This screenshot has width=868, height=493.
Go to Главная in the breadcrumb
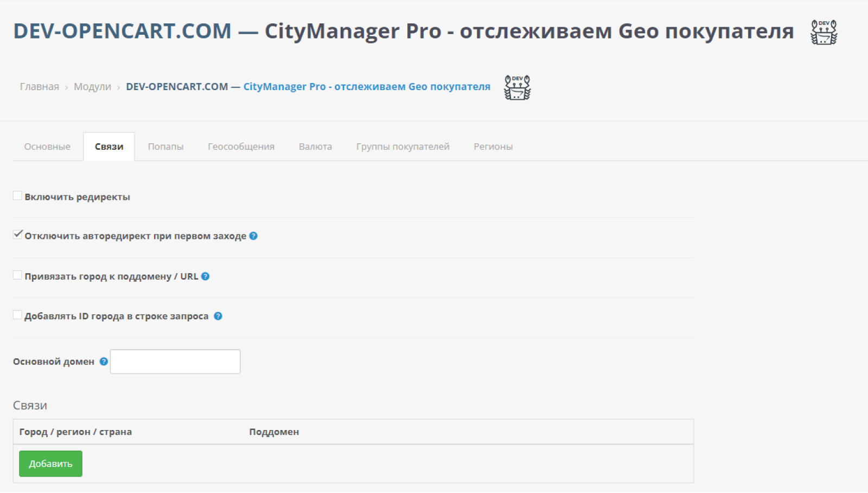[40, 87]
